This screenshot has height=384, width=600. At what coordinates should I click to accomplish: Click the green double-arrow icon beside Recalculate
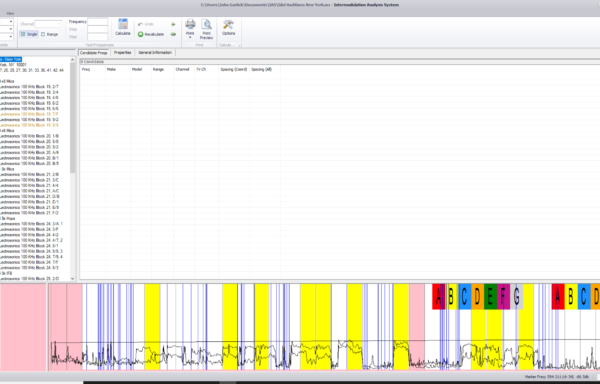173,34
